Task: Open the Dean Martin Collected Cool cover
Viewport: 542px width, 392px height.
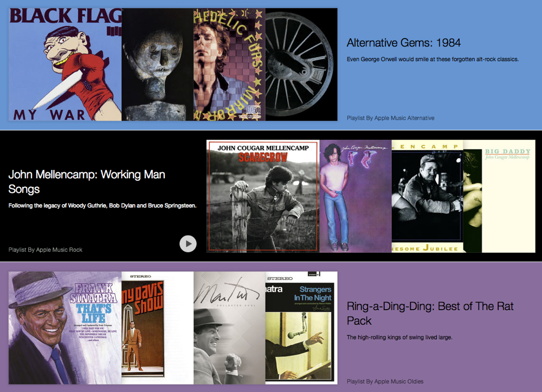Action: click(229, 328)
